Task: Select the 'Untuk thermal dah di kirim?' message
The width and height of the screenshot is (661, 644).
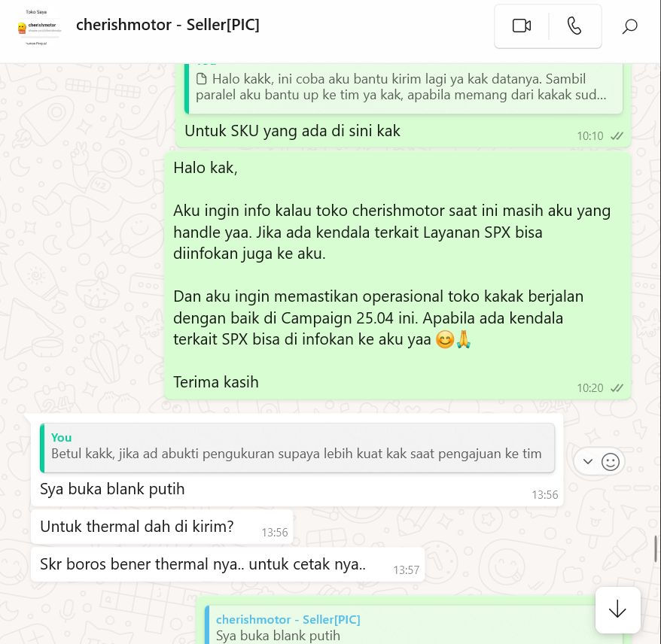Action: pos(162,527)
